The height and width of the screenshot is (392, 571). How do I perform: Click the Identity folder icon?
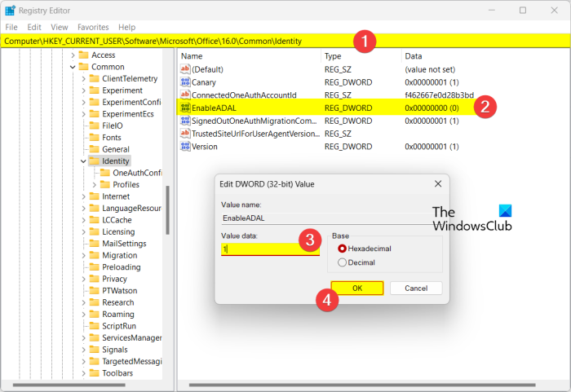coord(95,161)
